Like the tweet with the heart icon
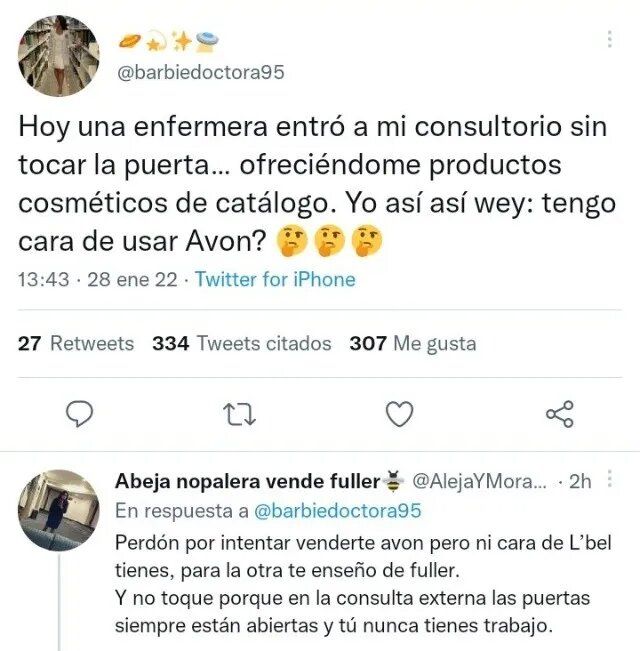 pos(399,414)
